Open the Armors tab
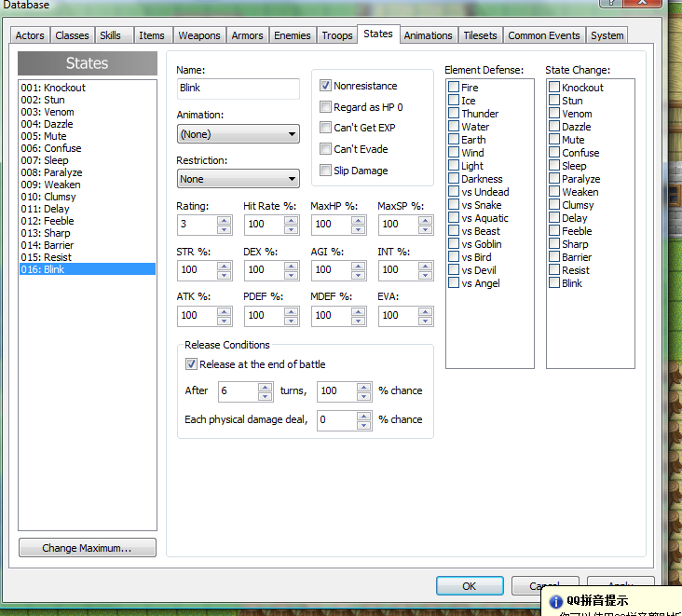The height and width of the screenshot is (616, 682). 247,35
